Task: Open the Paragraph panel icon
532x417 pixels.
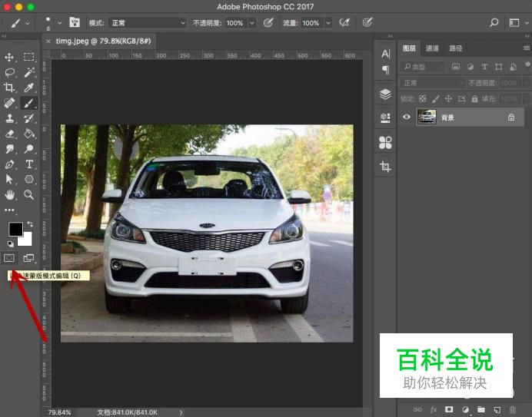Action: 385,69
